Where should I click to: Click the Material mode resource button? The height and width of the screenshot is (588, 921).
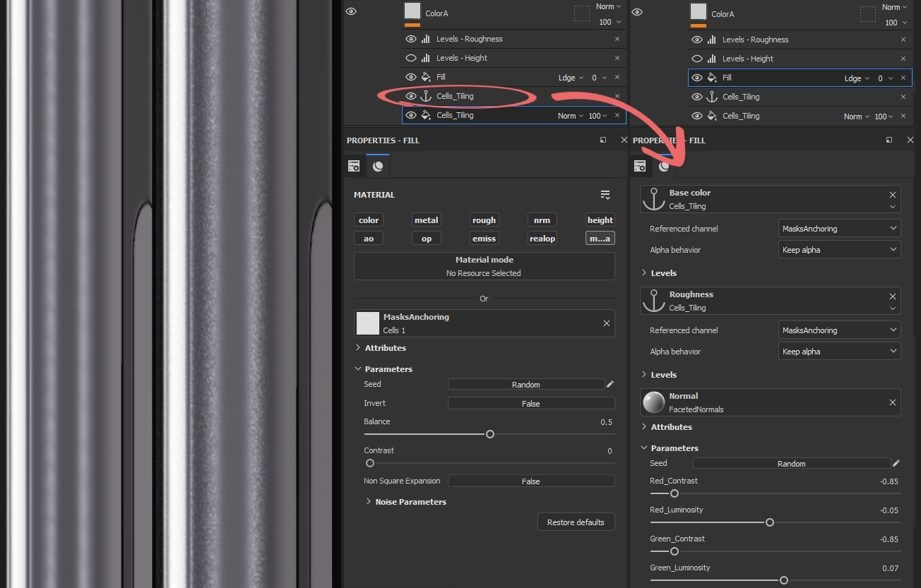point(485,266)
